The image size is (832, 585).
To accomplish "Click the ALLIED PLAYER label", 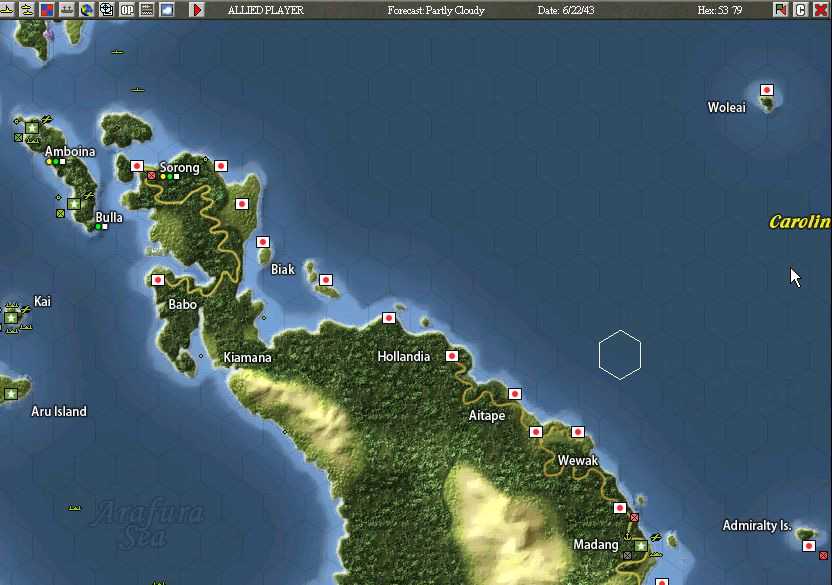I will click(x=266, y=10).
